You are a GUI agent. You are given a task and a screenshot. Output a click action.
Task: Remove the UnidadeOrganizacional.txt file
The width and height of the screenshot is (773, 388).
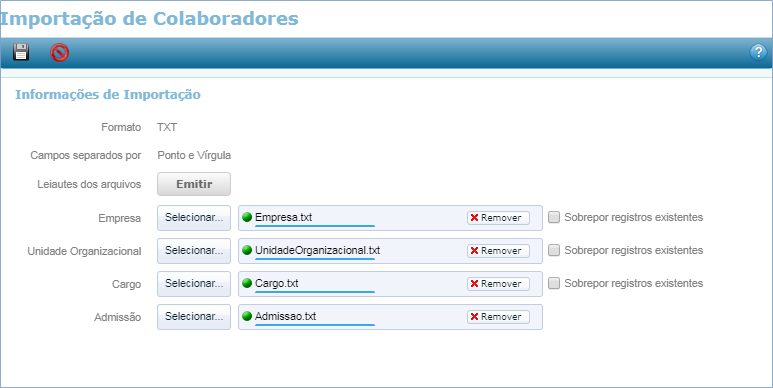(x=498, y=250)
